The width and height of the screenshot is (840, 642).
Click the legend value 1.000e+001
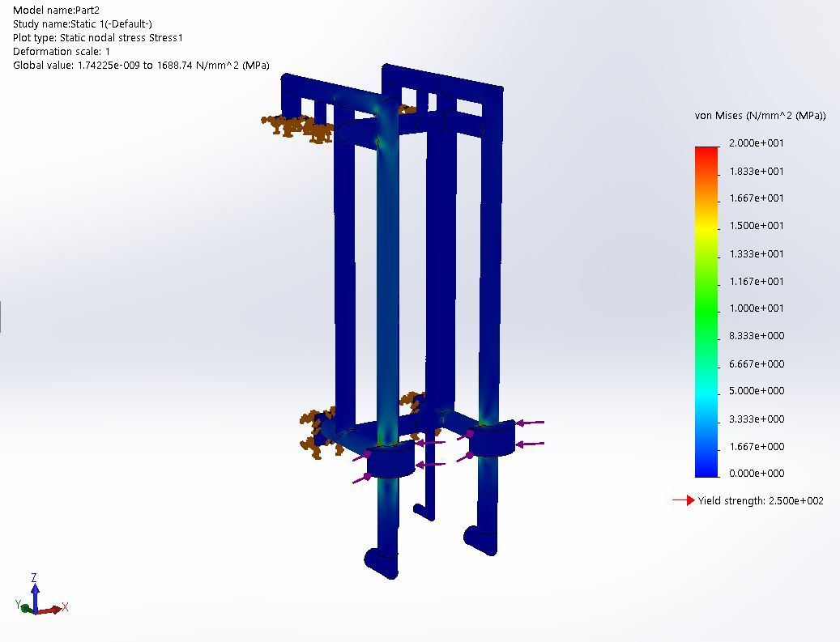tap(757, 308)
